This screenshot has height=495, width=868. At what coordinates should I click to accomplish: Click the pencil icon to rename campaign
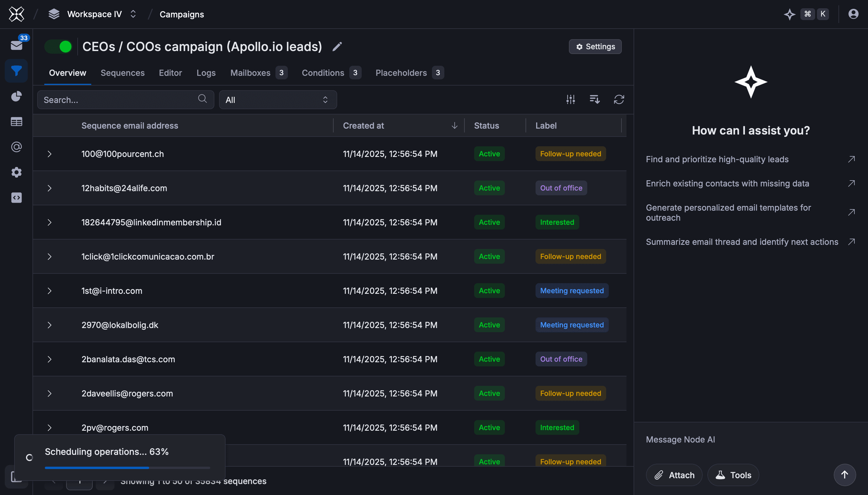(337, 47)
